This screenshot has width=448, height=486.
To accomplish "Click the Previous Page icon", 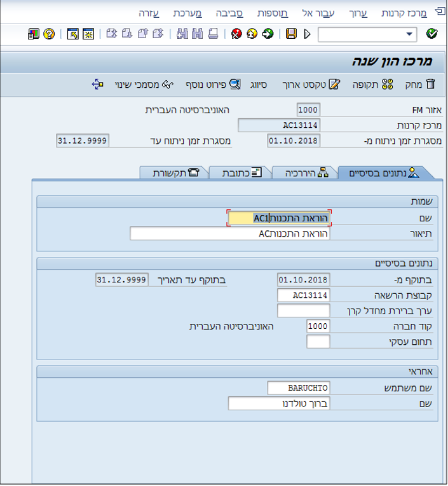I will pyautogui.click(x=143, y=34).
